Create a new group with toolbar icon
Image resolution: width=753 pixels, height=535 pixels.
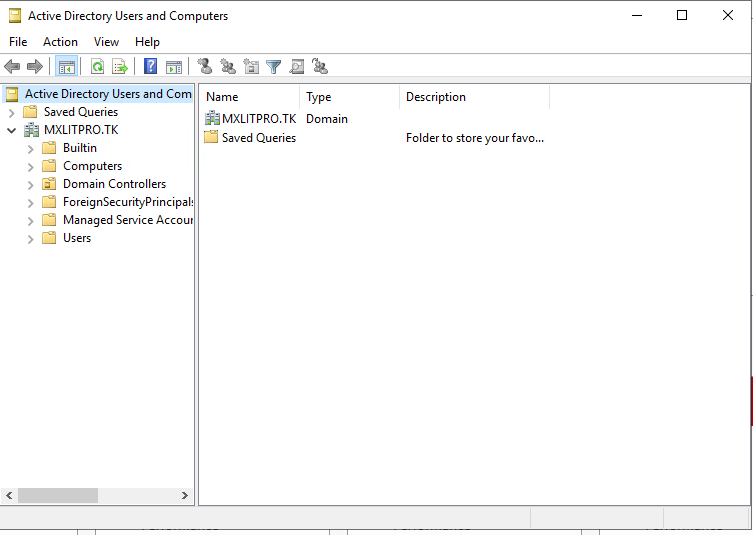click(x=228, y=67)
